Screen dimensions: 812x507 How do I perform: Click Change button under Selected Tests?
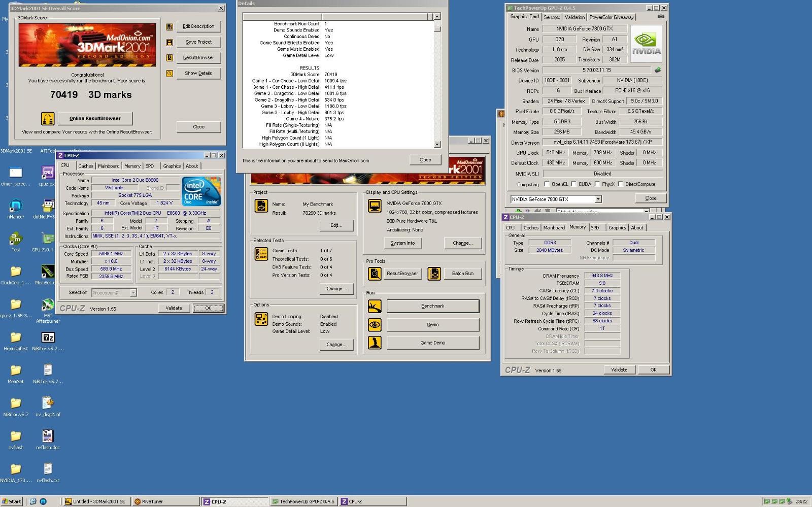pyautogui.click(x=336, y=289)
